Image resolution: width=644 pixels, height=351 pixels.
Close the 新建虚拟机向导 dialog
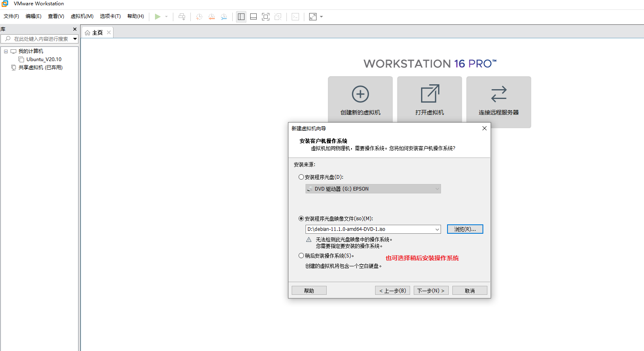484,128
